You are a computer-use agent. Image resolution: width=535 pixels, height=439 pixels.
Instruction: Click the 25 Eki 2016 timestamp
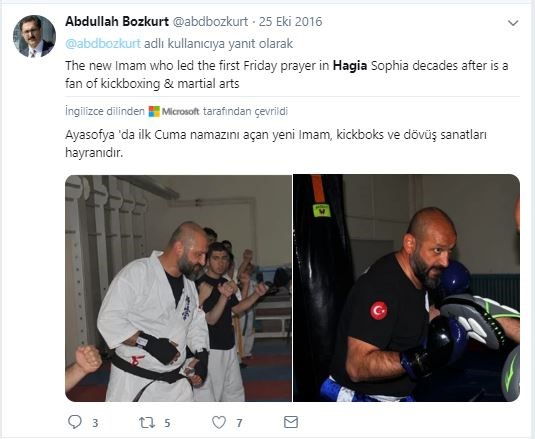click(x=290, y=21)
